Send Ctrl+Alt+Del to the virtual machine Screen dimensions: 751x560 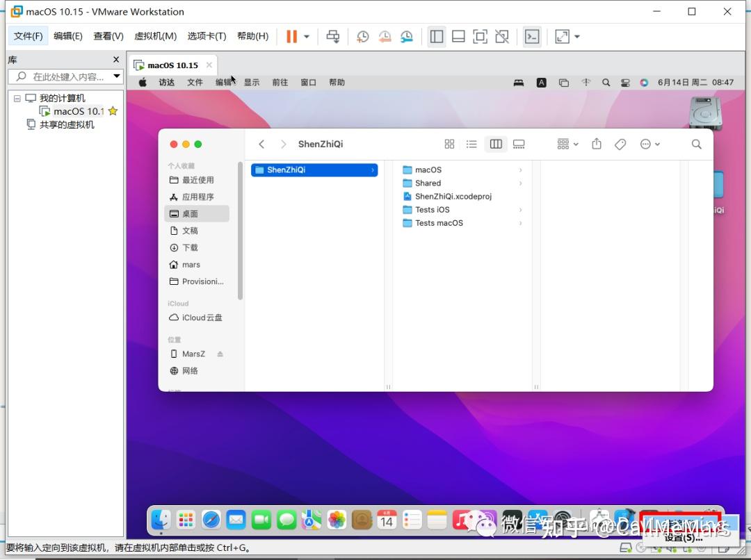click(333, 36)
